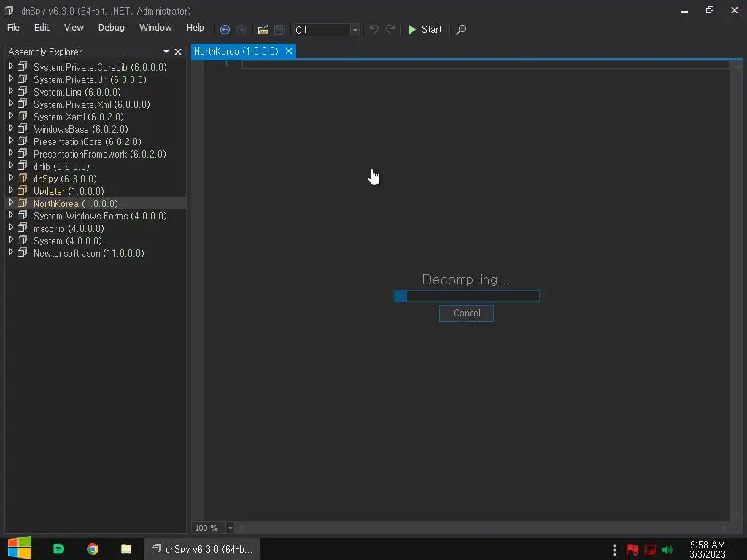This screenshot has height=560, width=747.
Task: Expand System.Windows.Forms tree node
Action: [x=11, y=215]
